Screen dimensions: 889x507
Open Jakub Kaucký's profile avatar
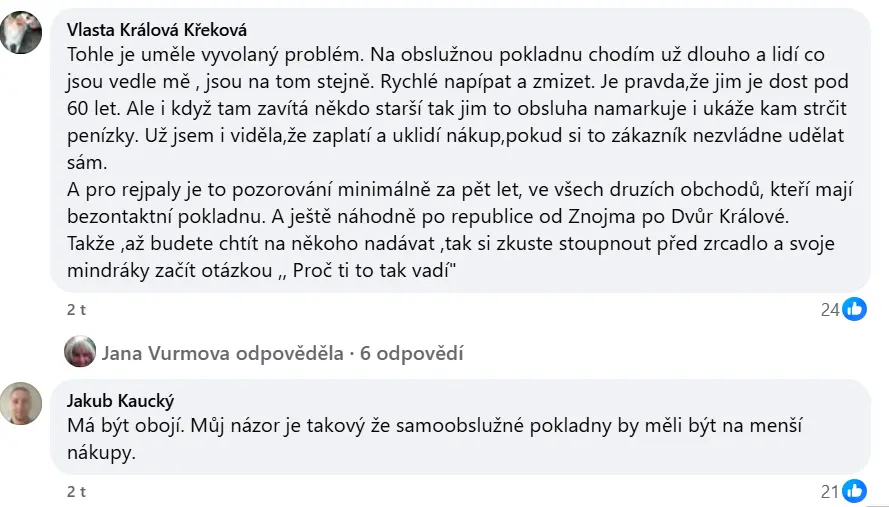21,404
